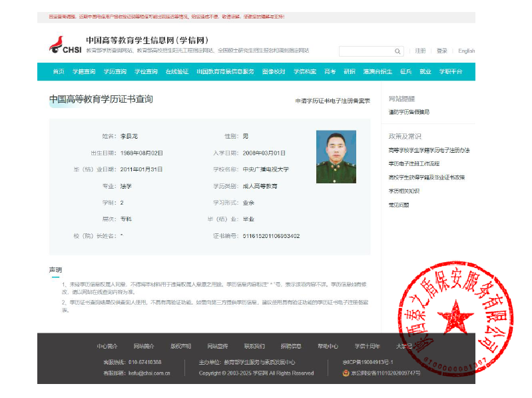Open 港澳台招生 navigation item
The width and height of the screenshot is (532, 398).
378,71
